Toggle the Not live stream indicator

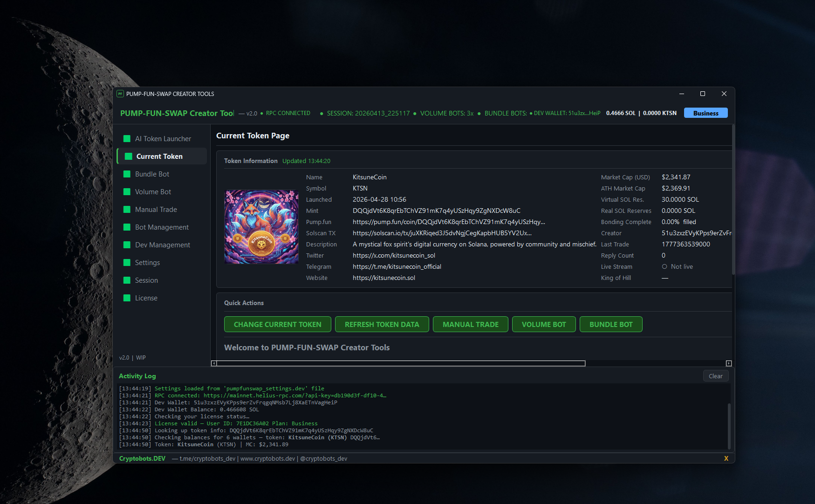click(x=664, y=267)
